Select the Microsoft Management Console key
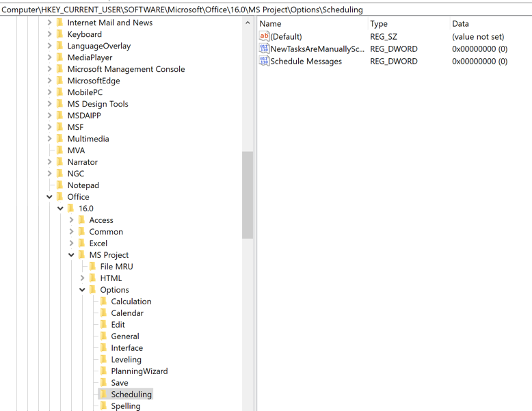532x411 pixels. click(126, 69)
